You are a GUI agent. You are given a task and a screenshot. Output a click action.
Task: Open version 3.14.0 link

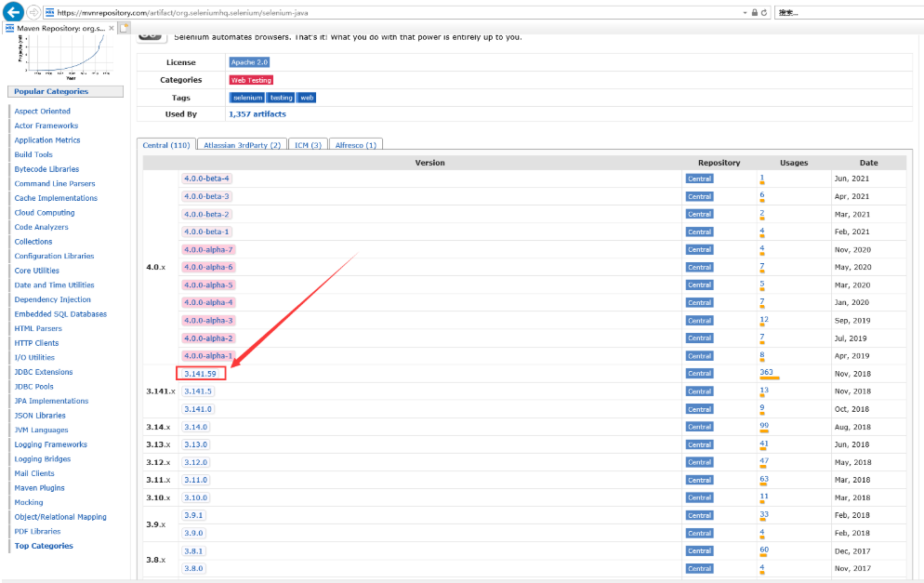[x=195, y=427]
